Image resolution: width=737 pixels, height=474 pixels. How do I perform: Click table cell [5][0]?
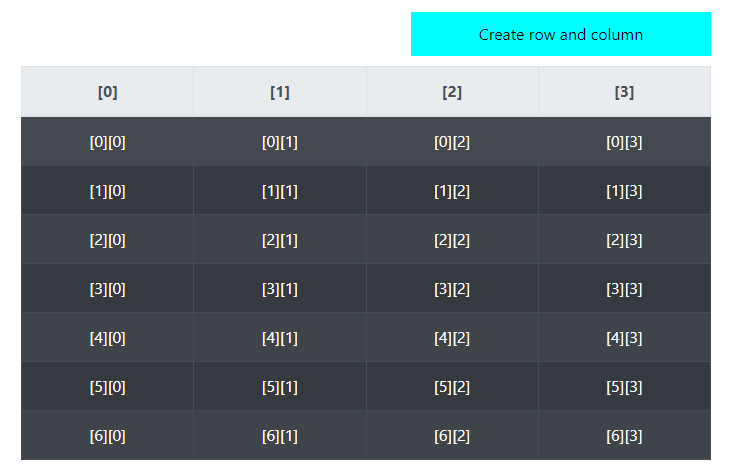pos(107,386)
